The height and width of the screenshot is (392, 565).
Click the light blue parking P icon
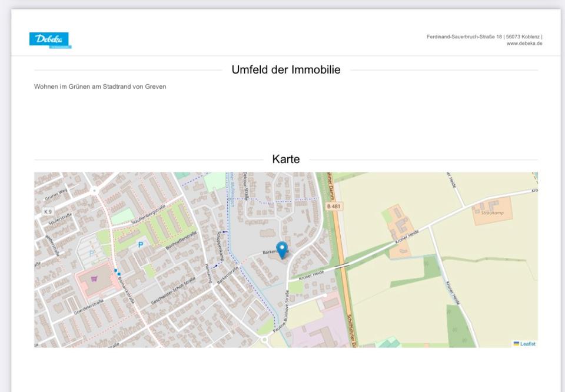(91, 253)
